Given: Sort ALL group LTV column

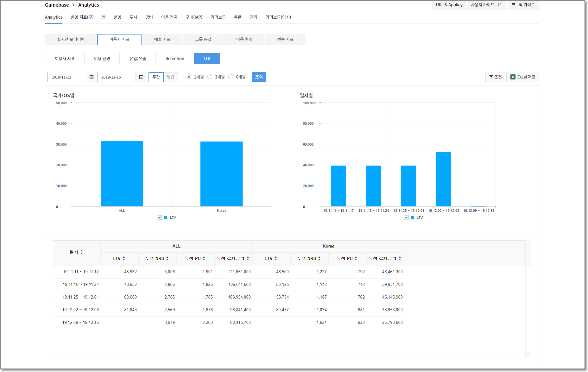Looking at the screenshot, I should 123,258.
